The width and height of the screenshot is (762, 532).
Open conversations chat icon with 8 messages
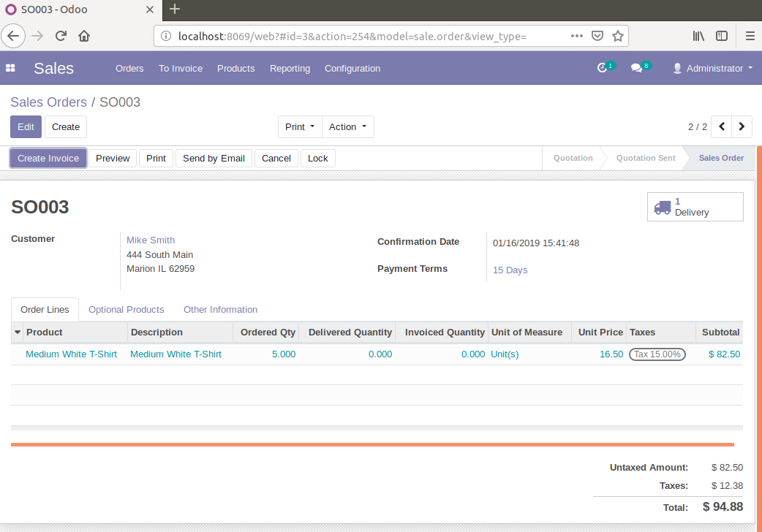coord(641,67)
